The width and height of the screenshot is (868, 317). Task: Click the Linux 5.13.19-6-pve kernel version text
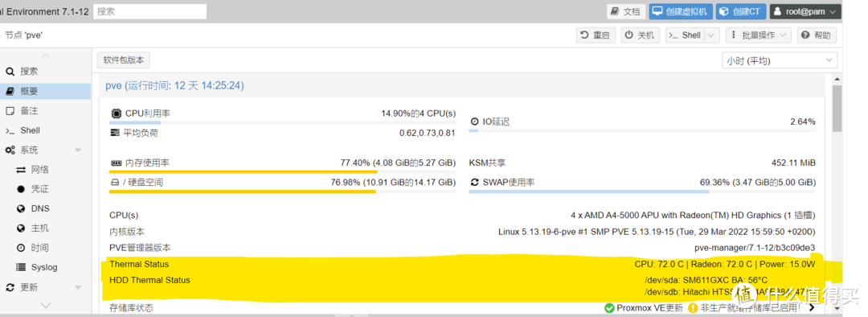coord(657,232)
